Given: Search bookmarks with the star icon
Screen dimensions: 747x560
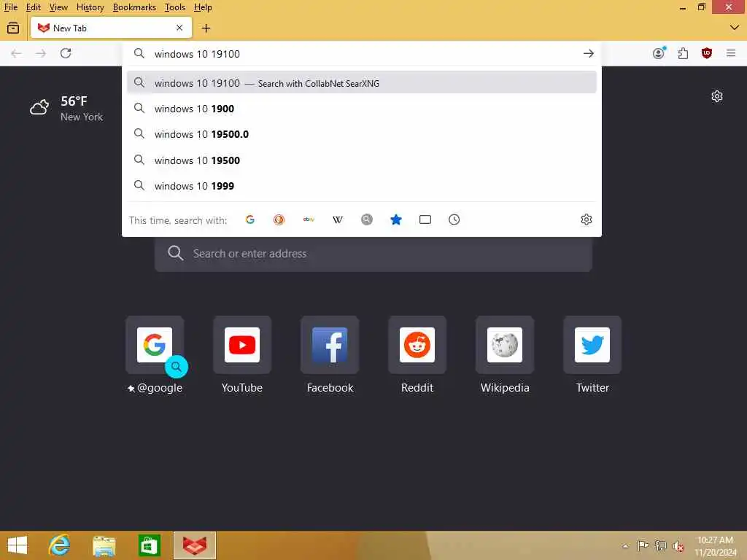Looking at the screenshot, I should (396, 219).
